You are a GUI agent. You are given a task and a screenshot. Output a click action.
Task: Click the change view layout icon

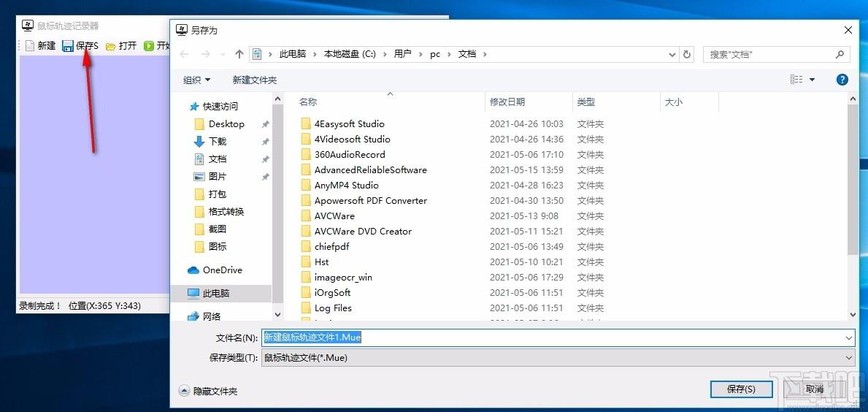click(796, 80)
